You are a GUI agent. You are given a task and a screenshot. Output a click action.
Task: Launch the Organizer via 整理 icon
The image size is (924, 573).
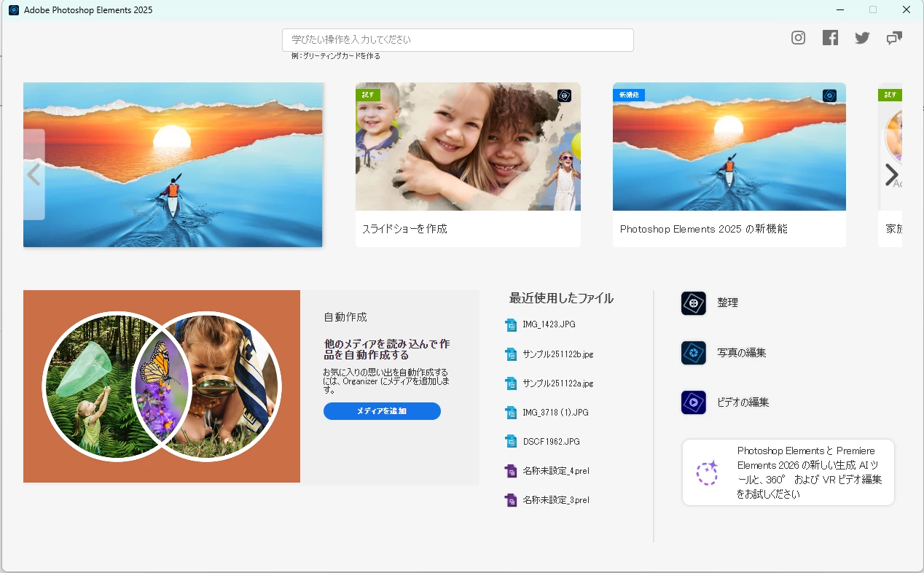click(x=693, y=303)
